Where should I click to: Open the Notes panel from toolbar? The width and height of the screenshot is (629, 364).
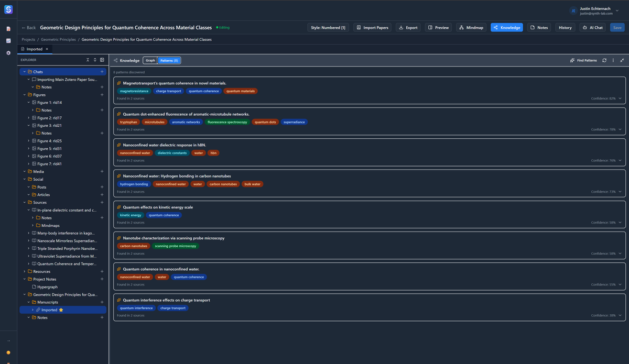(539, 27)
